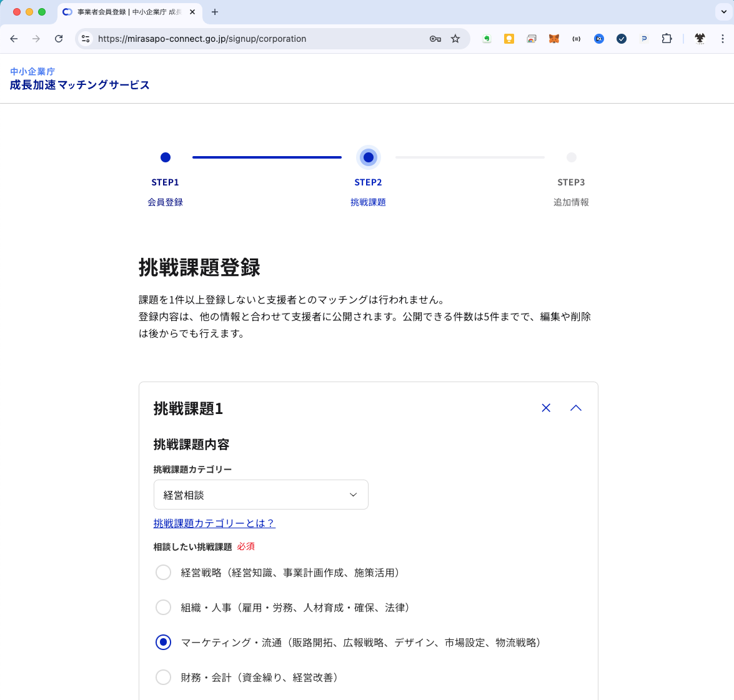Remove 挑戦課題1 with the X icon

(546, 408)
